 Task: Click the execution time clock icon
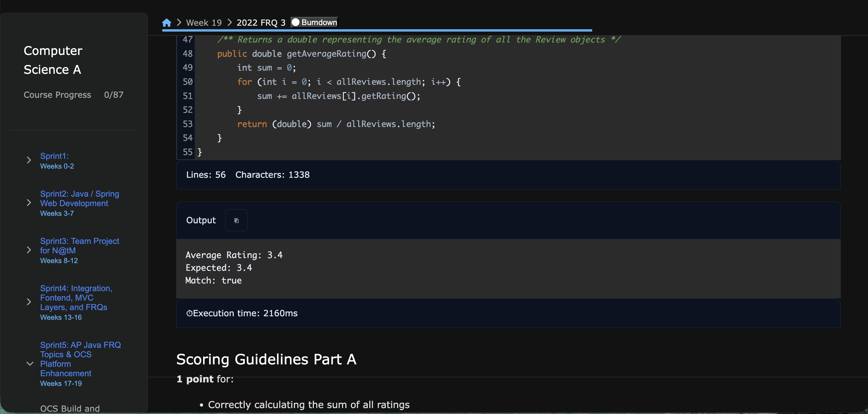(190, 313)
